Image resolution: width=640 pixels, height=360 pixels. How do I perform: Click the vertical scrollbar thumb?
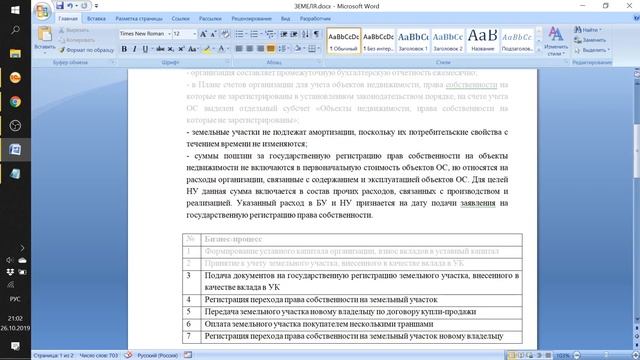(636, 151)
